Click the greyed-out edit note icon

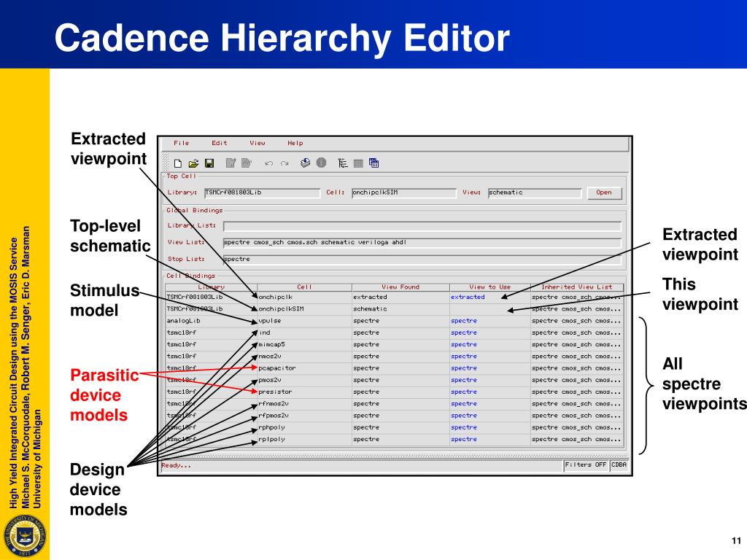[231, 163]
